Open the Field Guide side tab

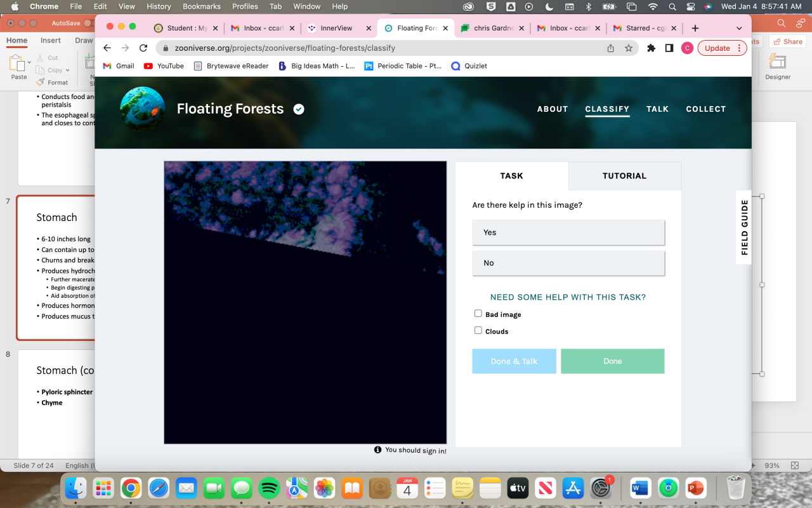point(744,227)
